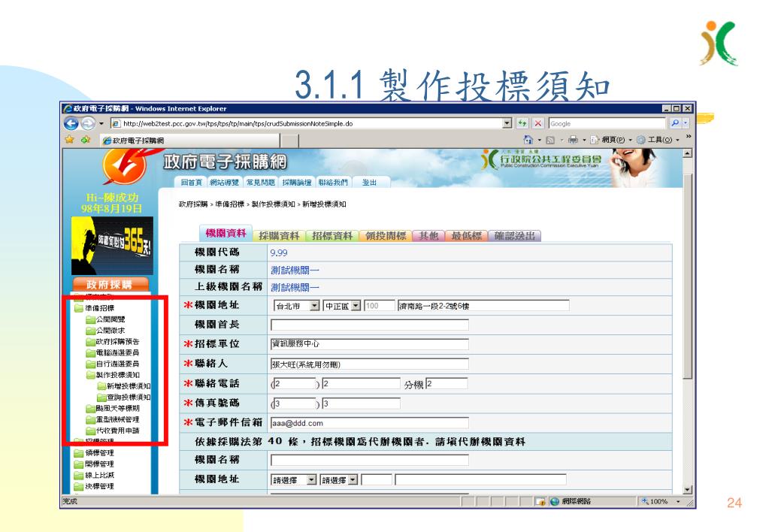Image resolution: width=769 pixels, height=532 pixels.
Task: Select 新增投標須知 in the sidebar tree
Action: coord(123,386)
